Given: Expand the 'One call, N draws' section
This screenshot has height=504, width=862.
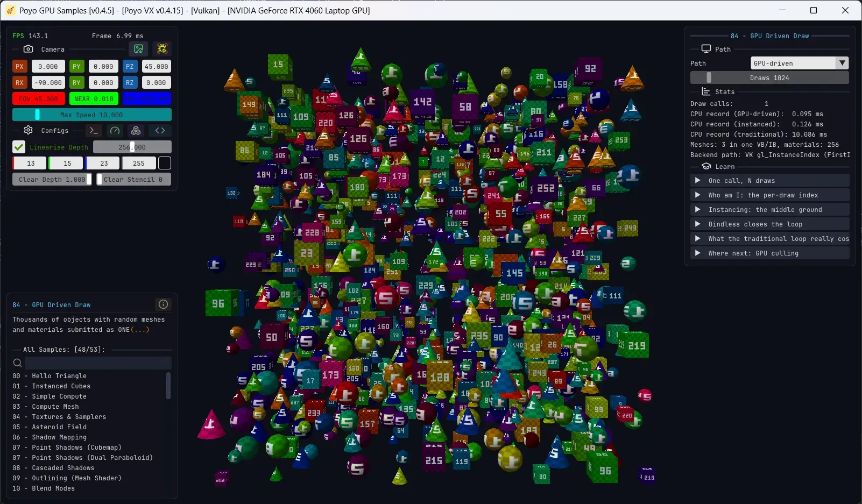Looking at the screenshot, I should point(770,181).
